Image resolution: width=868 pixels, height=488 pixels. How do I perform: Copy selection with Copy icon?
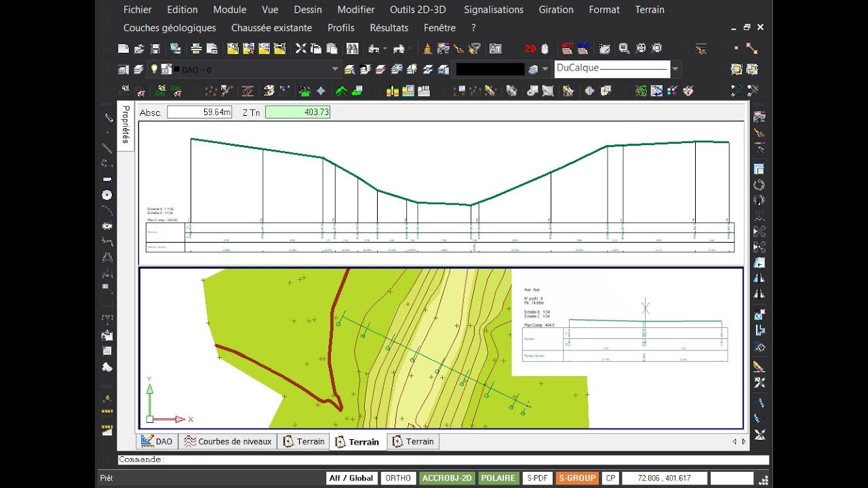point(316,49)
